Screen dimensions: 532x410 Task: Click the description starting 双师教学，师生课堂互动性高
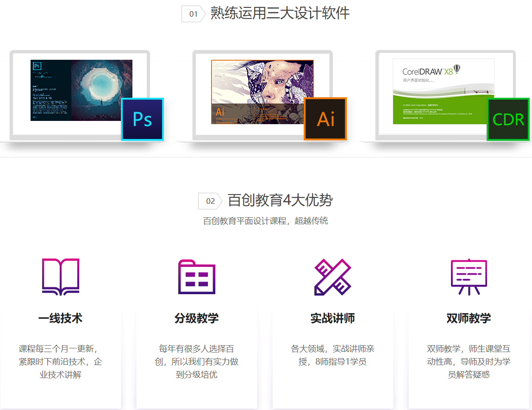(469, 362)
